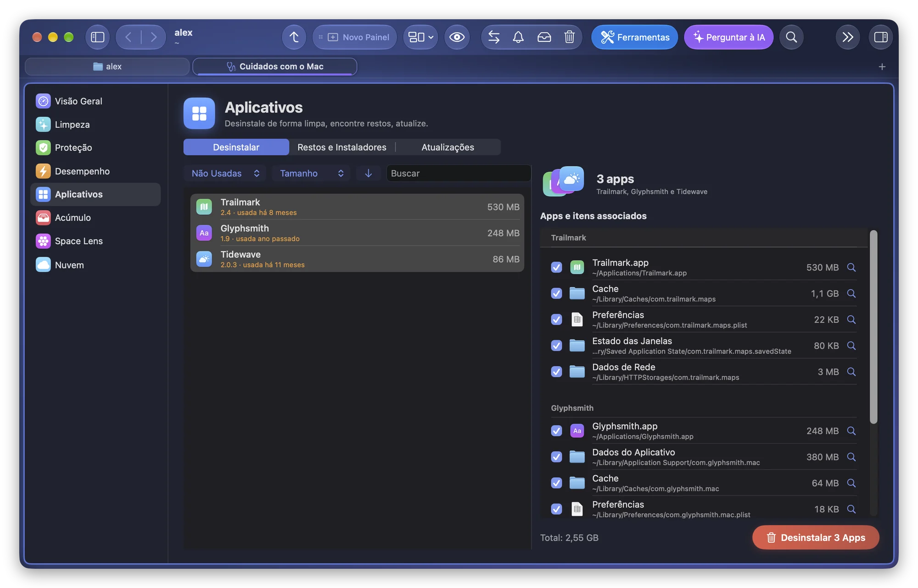The image size is (918, 588).
Task: Switch to Restos e Instaladores tab
Action: pyautogui.click(x=342, y=147)
